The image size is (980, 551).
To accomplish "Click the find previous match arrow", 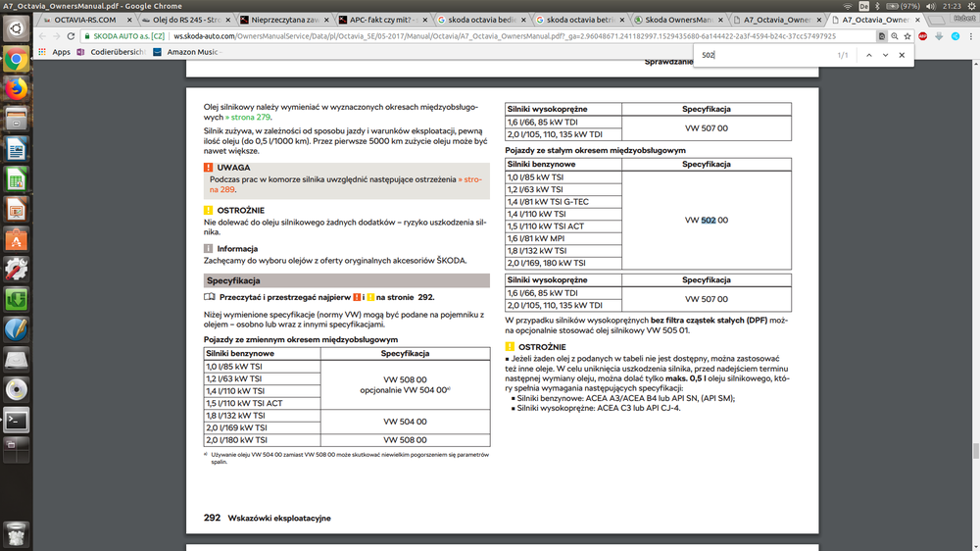I will (x=867, y=55).
